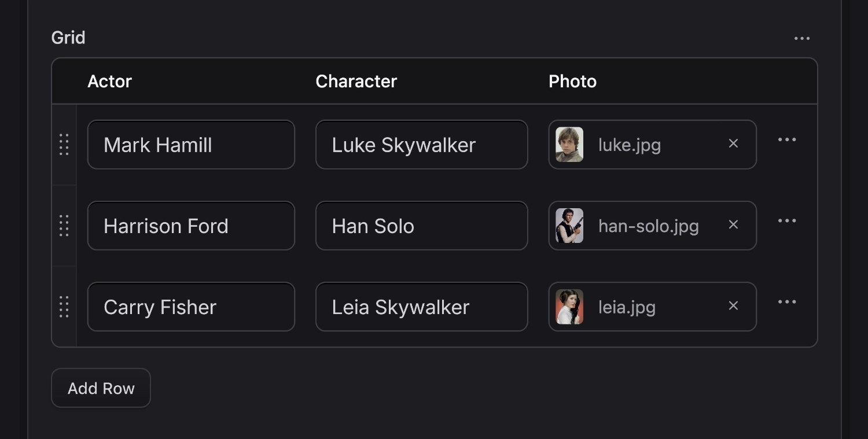This screenshot has width=868, height=439.
Task: Open the row menu for Carry Fisher
Action: [786, 301]
